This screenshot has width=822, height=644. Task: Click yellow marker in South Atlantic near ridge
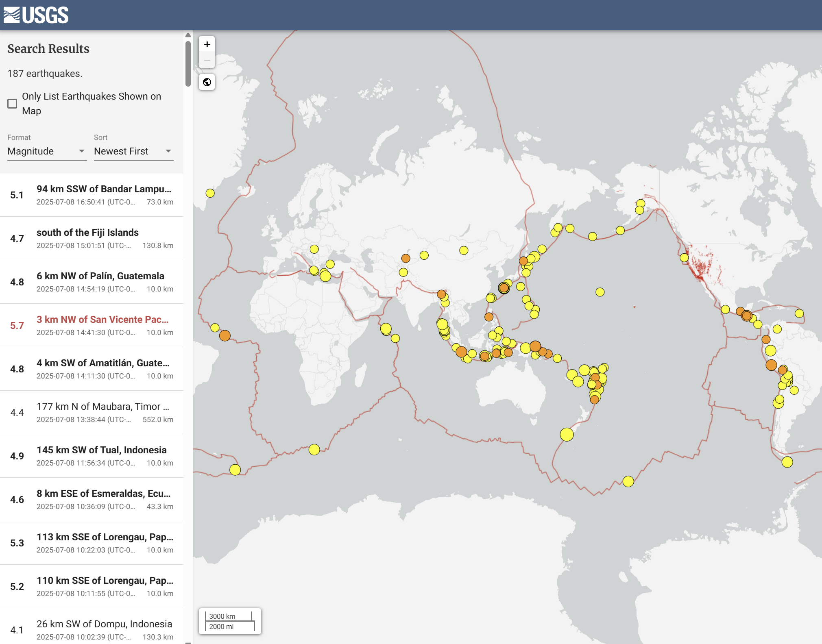tap(235, 470)
